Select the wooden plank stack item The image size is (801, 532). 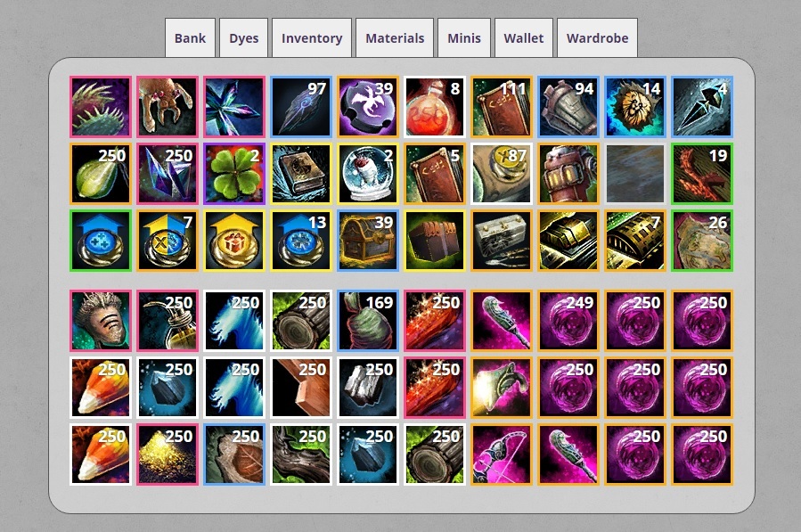pyautogui.click(x=301, y=388)
